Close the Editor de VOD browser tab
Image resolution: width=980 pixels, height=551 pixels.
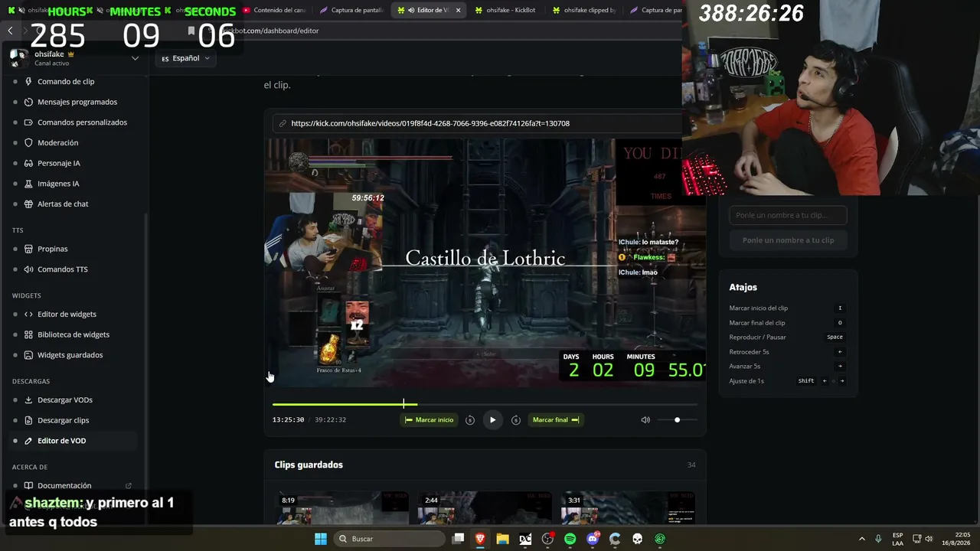[459, 10]
